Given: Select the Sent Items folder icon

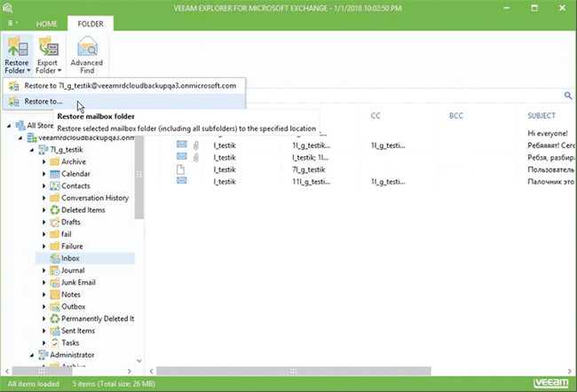Looking at the screenshot, I should pyautogui.click(x=54, y=331).
